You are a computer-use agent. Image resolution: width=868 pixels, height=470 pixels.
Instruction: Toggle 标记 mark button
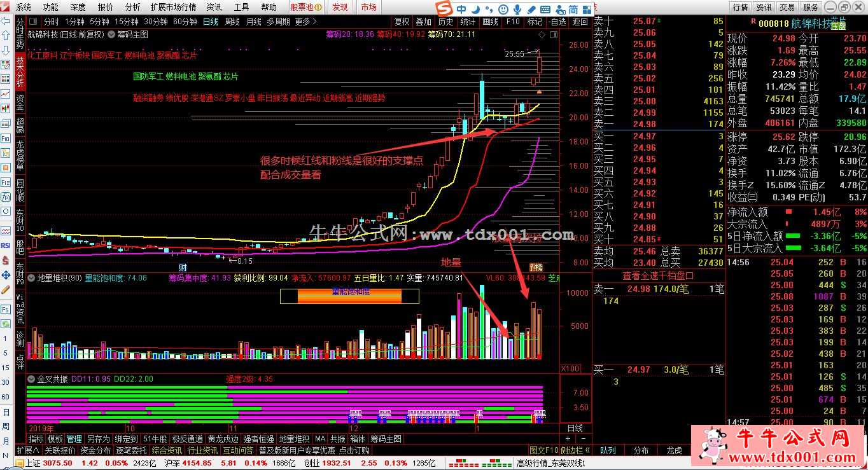[535, 22]
